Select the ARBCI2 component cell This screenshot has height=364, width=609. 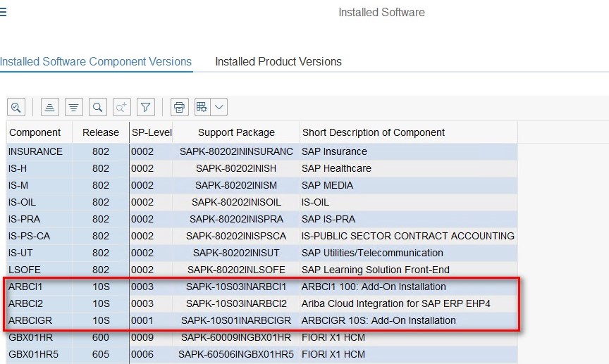pyautogui.click(x=39, y=303)
